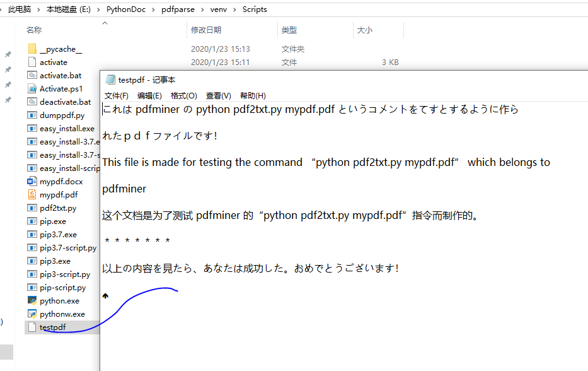Viewport: 588px width, 371px height.
Task: Select the file named pdf2txt.py
Action: click(58, 208)
